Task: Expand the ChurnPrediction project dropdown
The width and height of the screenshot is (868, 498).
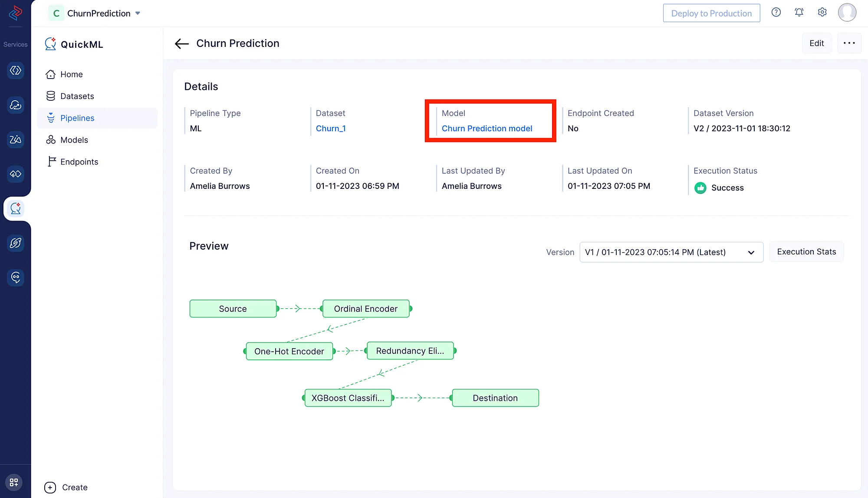Action: click(x=138, y=13)
